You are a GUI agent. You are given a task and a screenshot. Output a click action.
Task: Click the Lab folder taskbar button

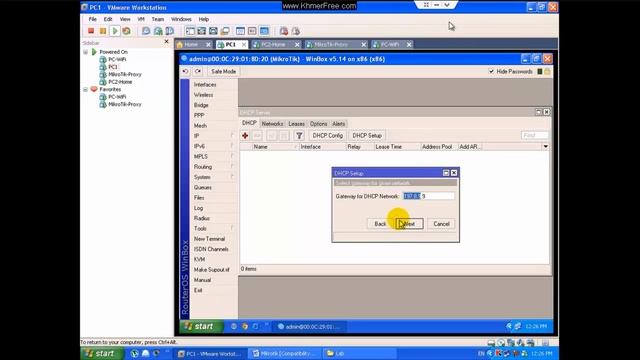point(359,354)
